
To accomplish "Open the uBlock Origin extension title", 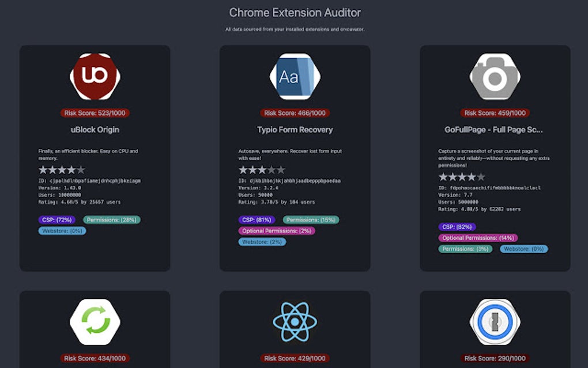I will click(95, 129).
